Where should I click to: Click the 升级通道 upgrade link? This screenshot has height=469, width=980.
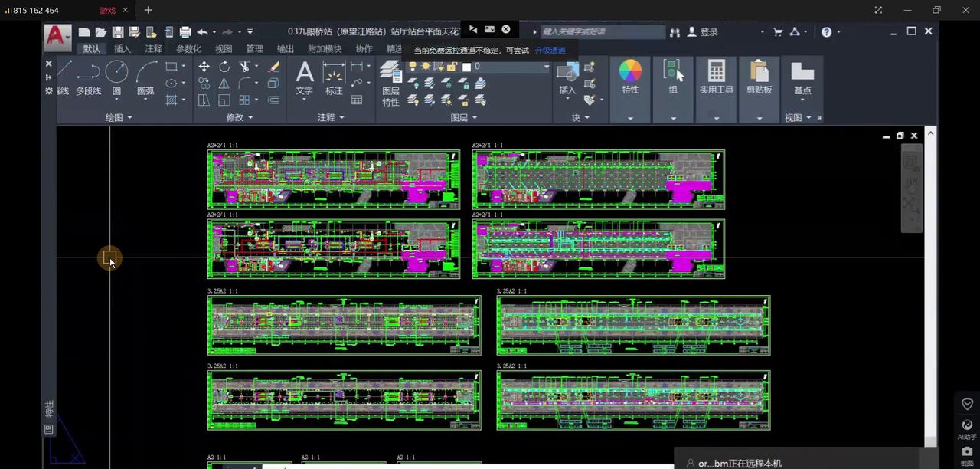[x=550, y=51]
